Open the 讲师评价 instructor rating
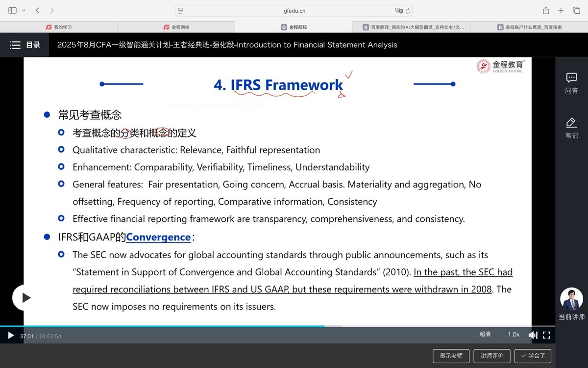This screenshot has height=368, width=588. click(492, 356)
